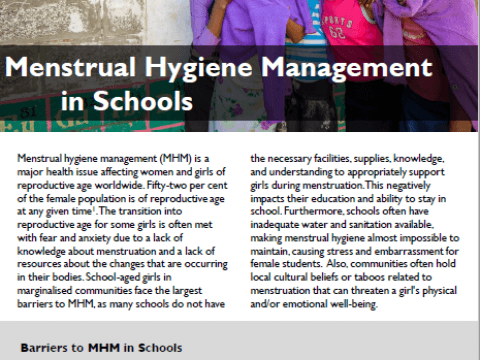
Task: Click the 'Menstrual Hygiene Management' title line
Action: point(219,68)
